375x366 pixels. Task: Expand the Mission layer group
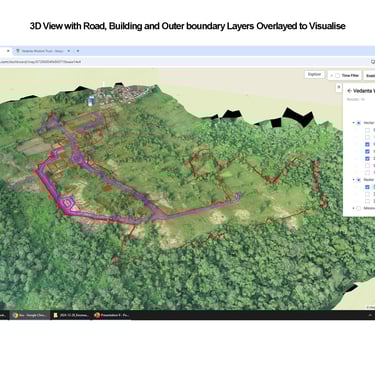coord(353,208)
